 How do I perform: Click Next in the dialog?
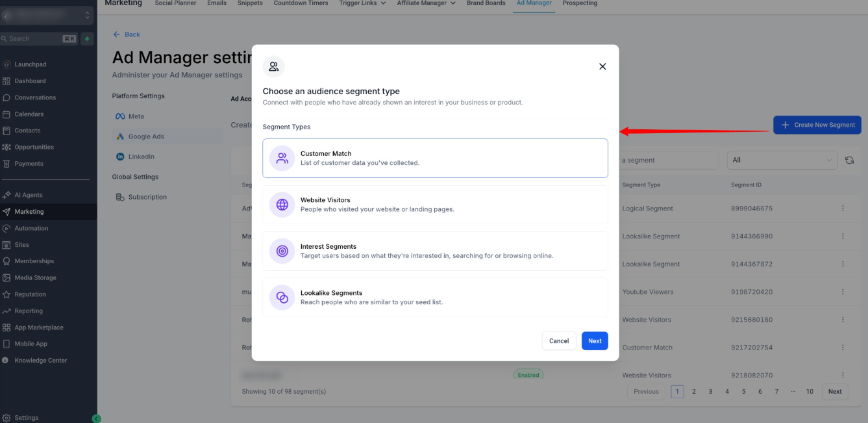[x=595, y=340]
